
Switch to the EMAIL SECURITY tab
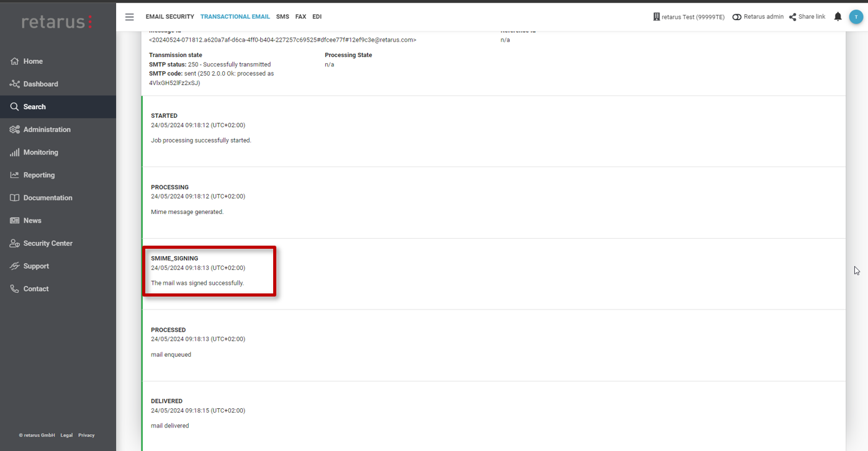[170, 16]
